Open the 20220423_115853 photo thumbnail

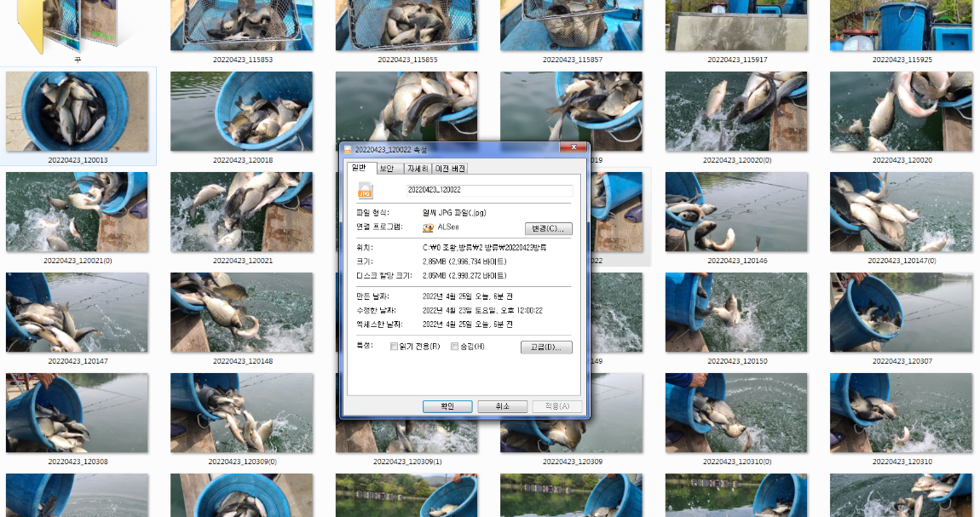[241, 24]
